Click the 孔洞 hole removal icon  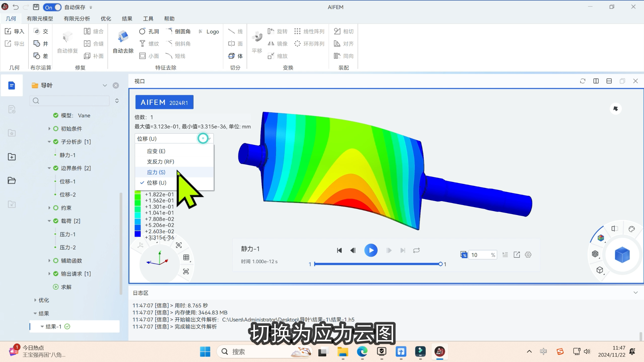pyautogui.click(x=143, y=31)
